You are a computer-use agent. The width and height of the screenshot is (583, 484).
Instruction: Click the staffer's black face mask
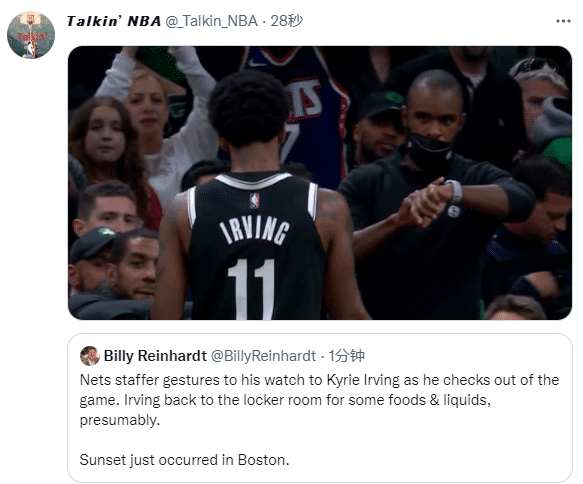pyautogui.click(x=429, y=152)
